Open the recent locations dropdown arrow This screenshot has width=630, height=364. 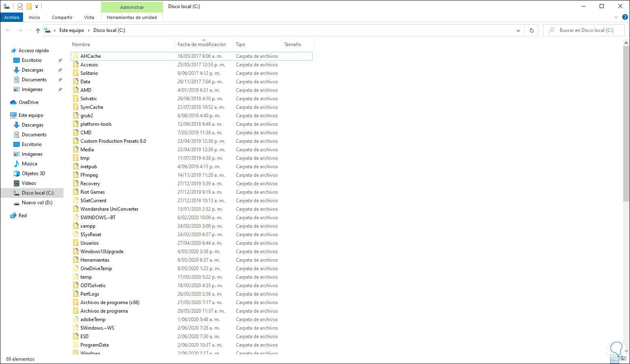[x=30, y=30]
